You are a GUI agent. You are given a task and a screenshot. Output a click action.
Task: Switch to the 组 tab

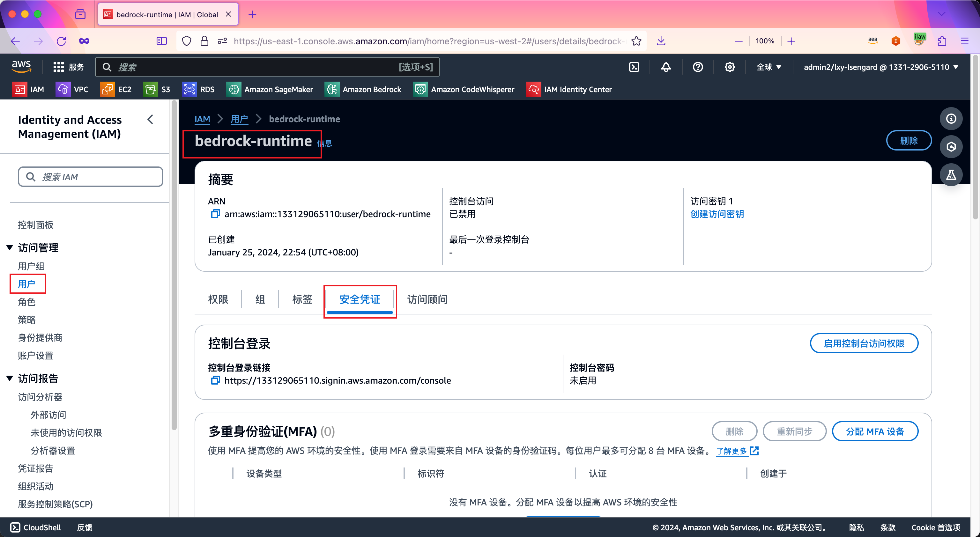click(x=260, y=299)
